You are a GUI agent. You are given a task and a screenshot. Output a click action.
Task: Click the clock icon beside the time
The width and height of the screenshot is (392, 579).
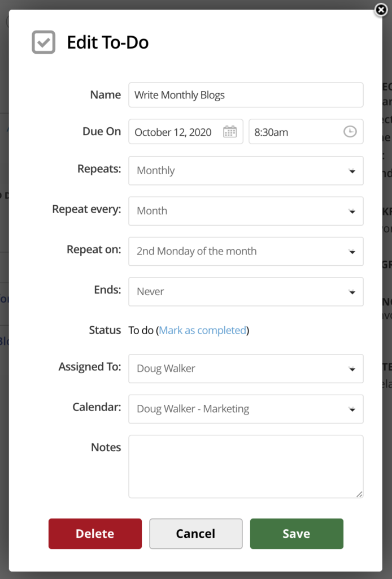click(350, 131)
